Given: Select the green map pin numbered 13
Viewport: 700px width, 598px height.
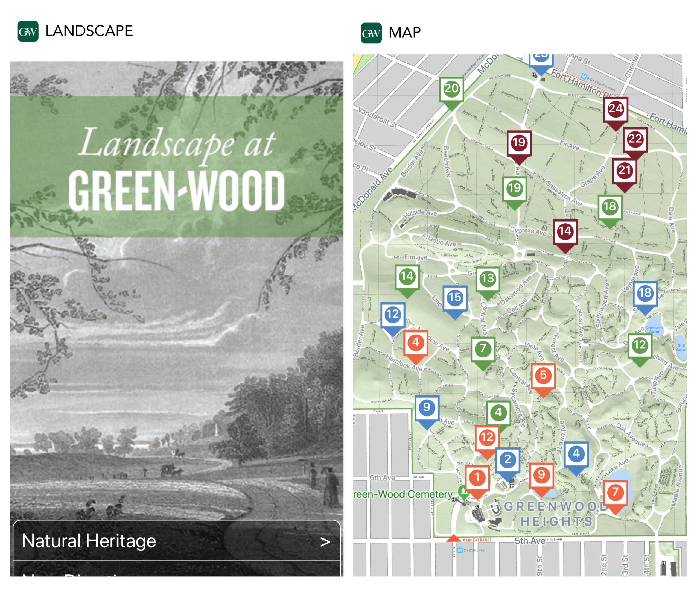Looking at the screenshot, I should (487, 279).
